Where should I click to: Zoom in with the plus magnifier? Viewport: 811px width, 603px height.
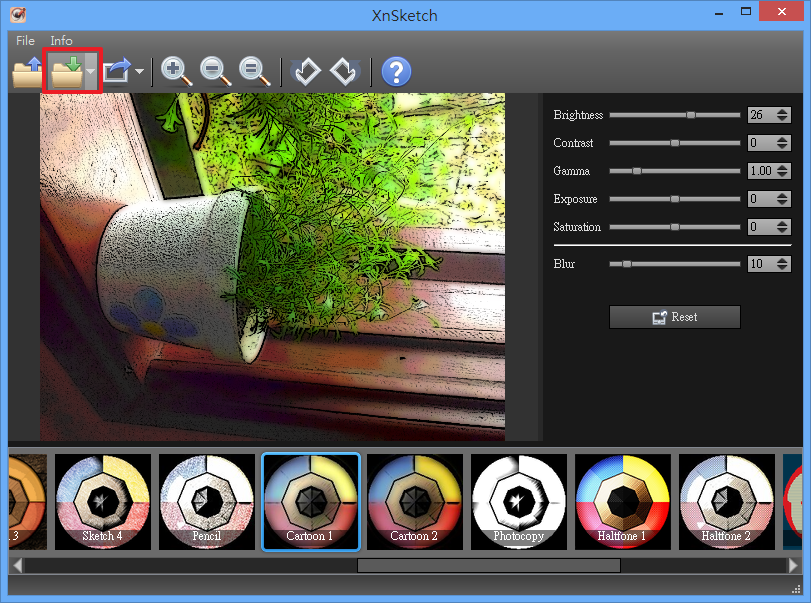(176, 72)
